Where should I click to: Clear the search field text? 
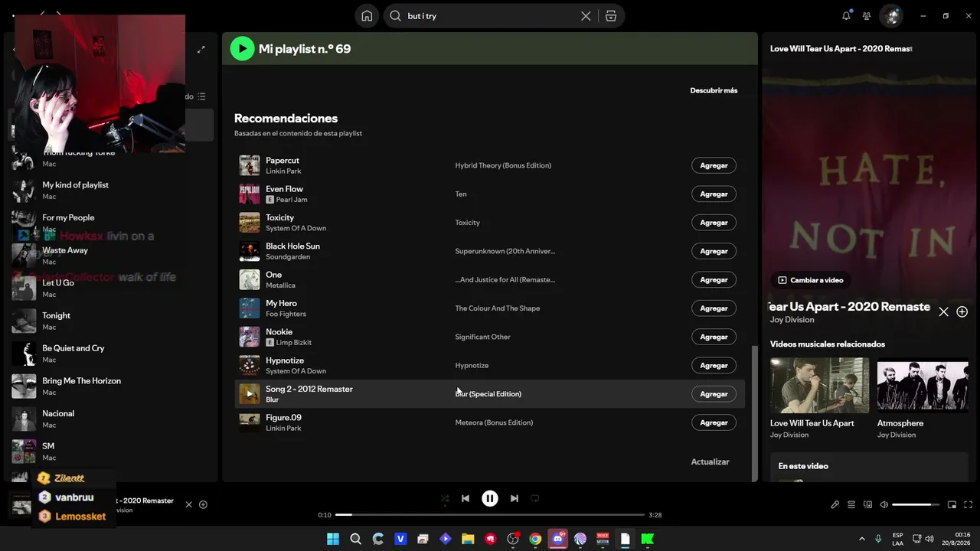click(x=586, y=16)
